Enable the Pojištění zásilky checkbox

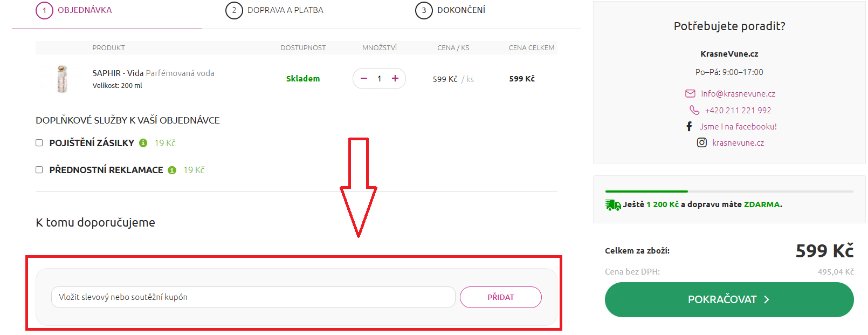pyautogui.click(x=39, y=143)
